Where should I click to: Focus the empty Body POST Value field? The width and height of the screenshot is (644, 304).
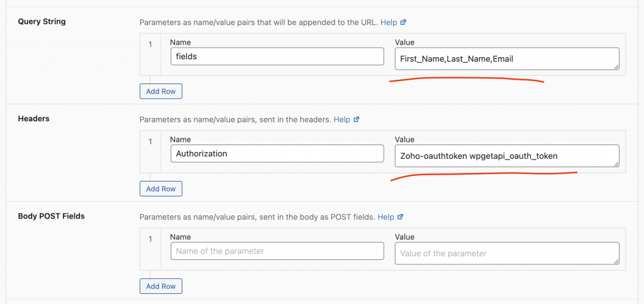(x=506, y=254)
